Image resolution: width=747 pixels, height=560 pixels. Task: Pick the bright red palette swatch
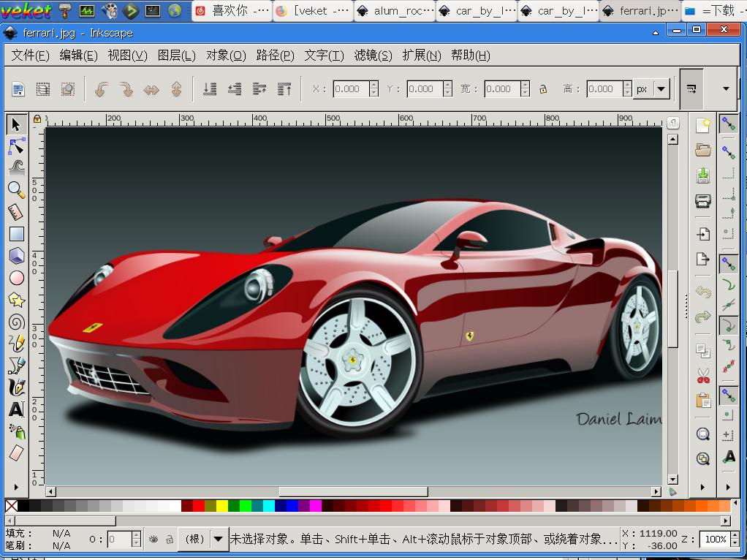coord(198,506)
